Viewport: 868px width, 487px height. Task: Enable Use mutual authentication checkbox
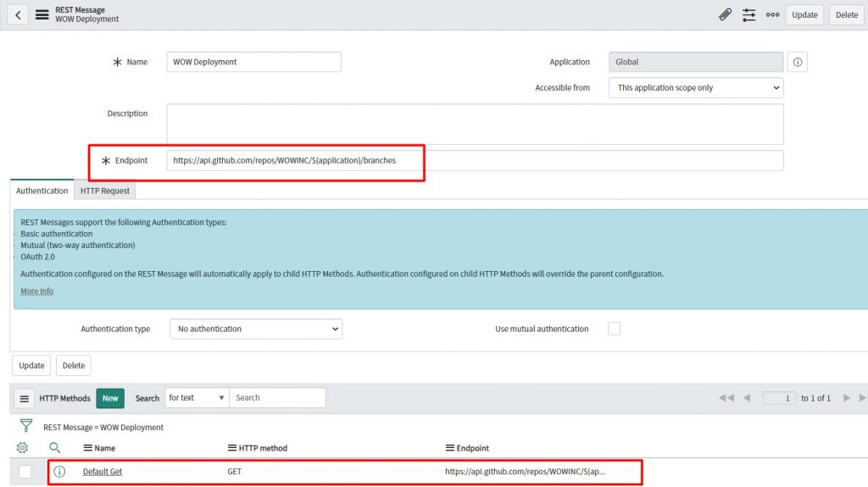614,329
